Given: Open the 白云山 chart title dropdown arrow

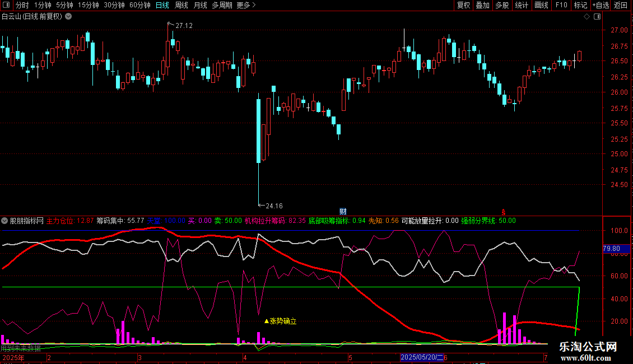Looking at the screenshot, I should (x=69, y=17).
